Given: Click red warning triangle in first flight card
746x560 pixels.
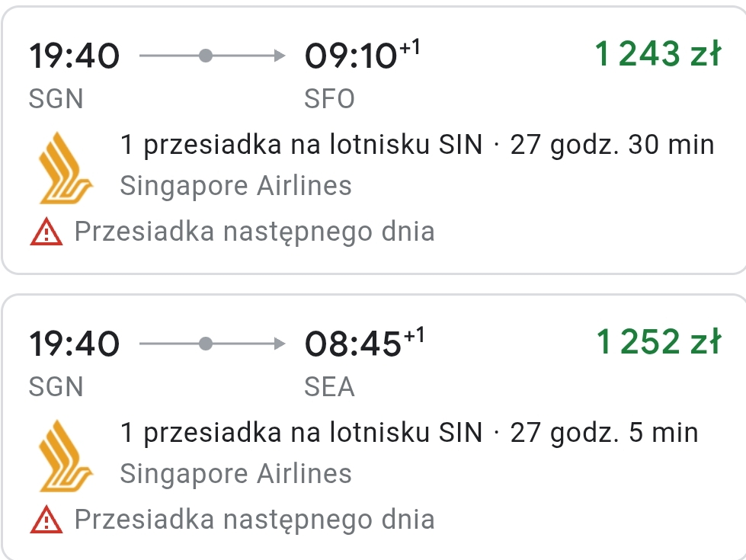Looking at the screenshot, I should point(46,232).
